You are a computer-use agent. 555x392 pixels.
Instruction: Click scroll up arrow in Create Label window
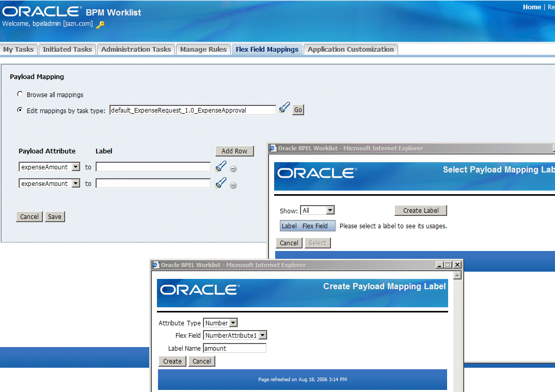457,275
